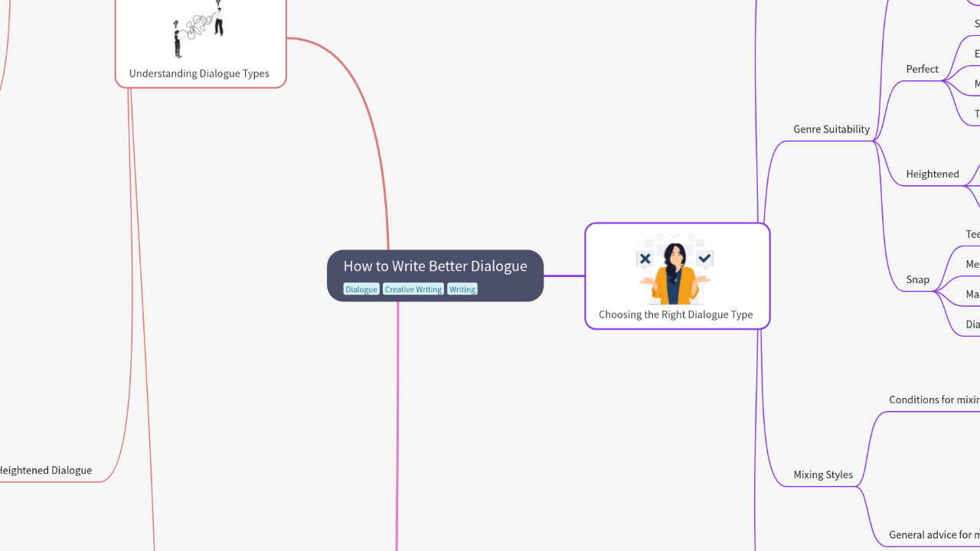Click the cut-off "Dia" node under Snap
Image resolution: width=980 pixels, height=551 pixels.
click(972, 324)
